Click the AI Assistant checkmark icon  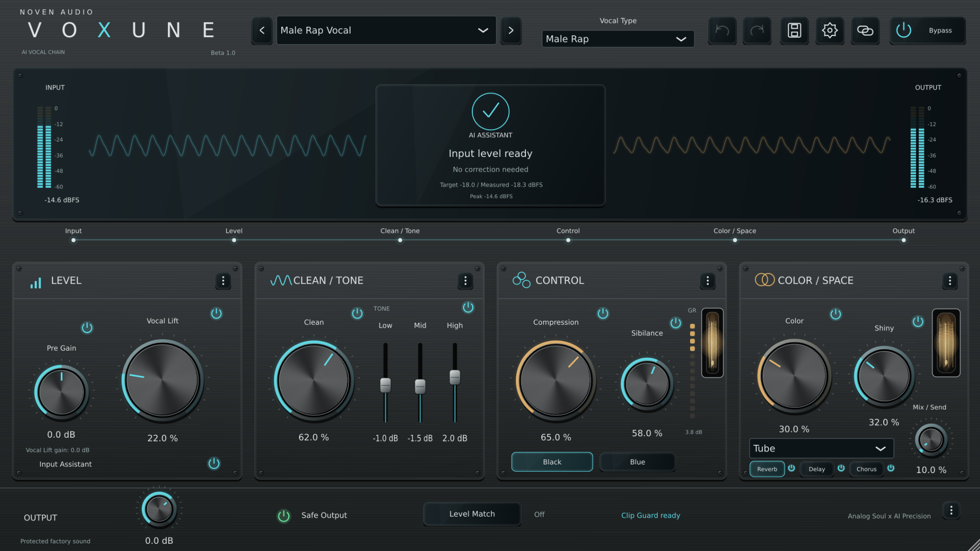pyautogui.click(x=490, y=111)
